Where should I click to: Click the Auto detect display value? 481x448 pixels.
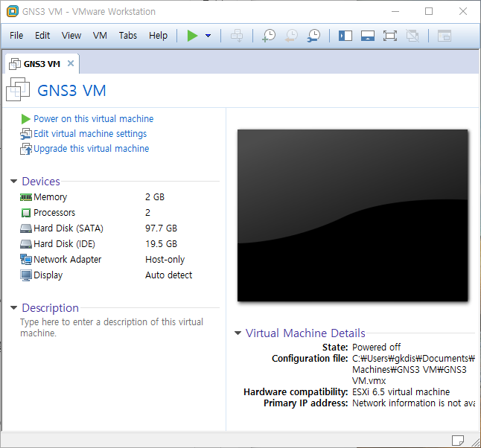[x=169, y=275]
